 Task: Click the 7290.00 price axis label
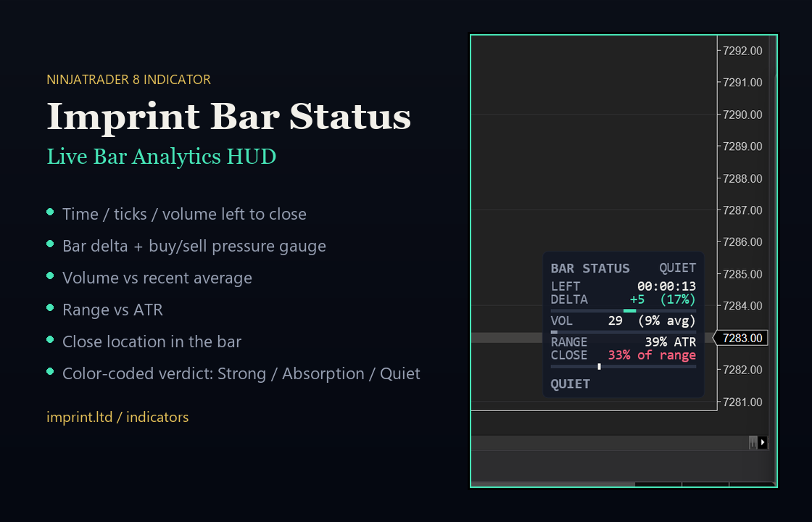742,115
